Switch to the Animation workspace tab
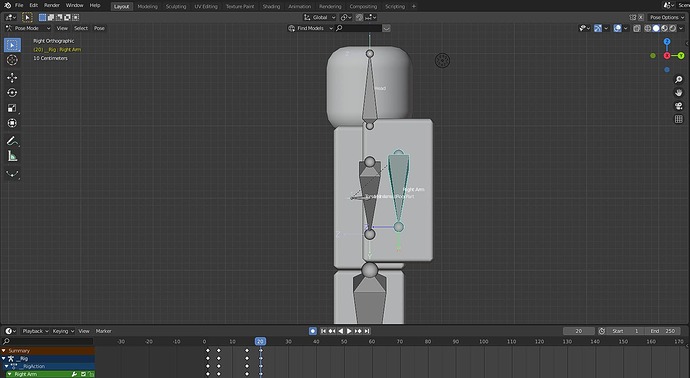The image size is (690, 378). (299, 7)
